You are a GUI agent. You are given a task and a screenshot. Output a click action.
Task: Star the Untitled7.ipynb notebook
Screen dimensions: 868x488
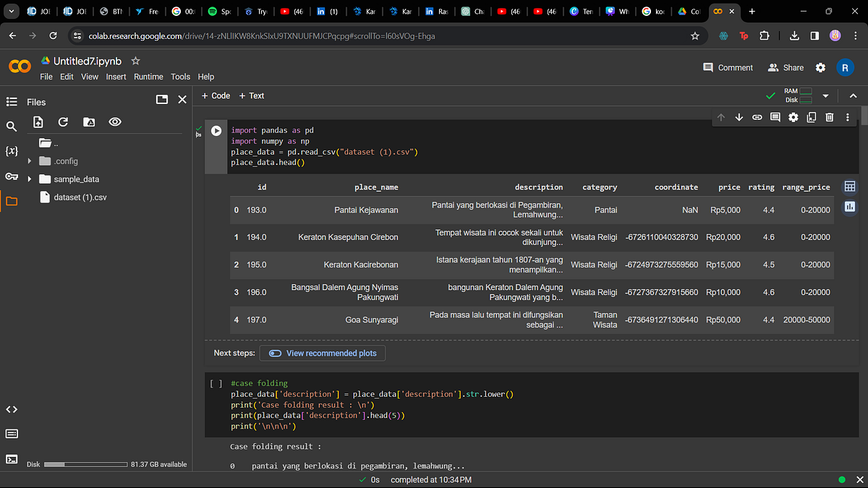point(135,61)
